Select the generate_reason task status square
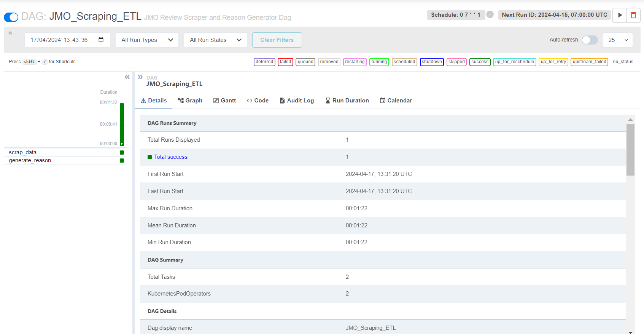644x334 pixels. coord(122,160)
